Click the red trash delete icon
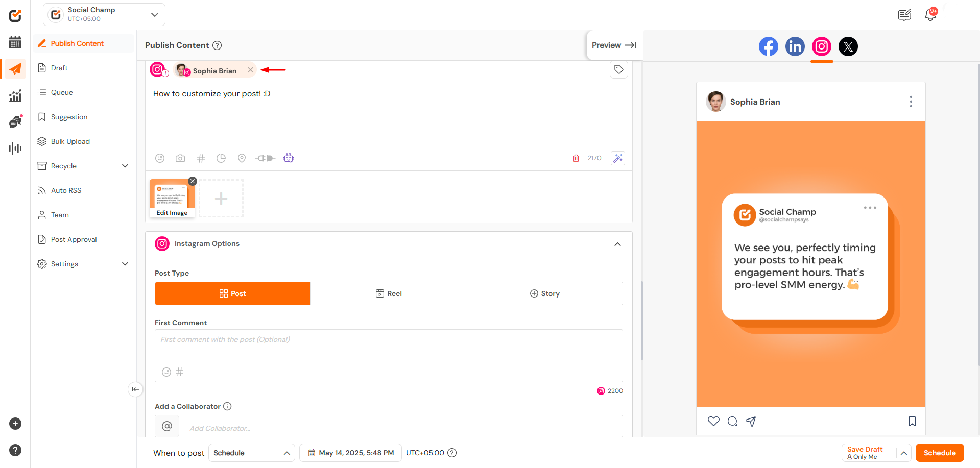Screen dimensions: 980x468 (x=576, y=158)
